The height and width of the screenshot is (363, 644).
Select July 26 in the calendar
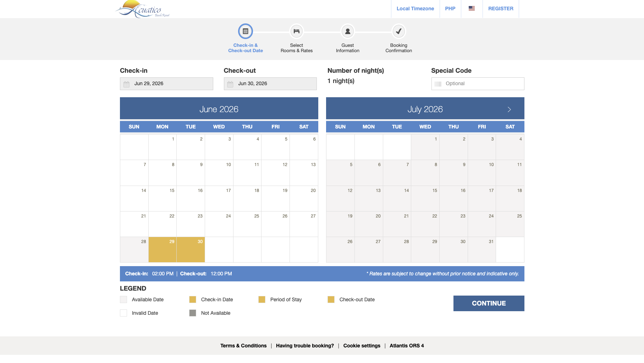(340, 250)
